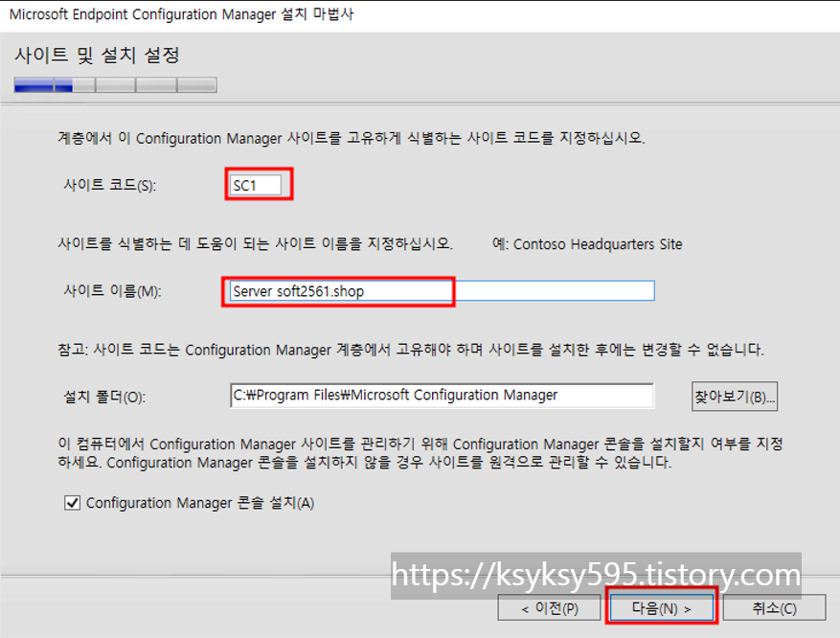Go back with the 이전(P) button
This screenshot has height=638, width=840.
tap(549, 608)
